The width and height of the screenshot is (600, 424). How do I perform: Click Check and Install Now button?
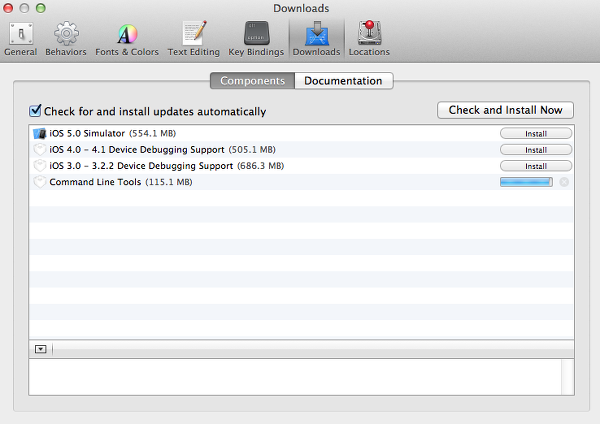click(x=505, y=110)
